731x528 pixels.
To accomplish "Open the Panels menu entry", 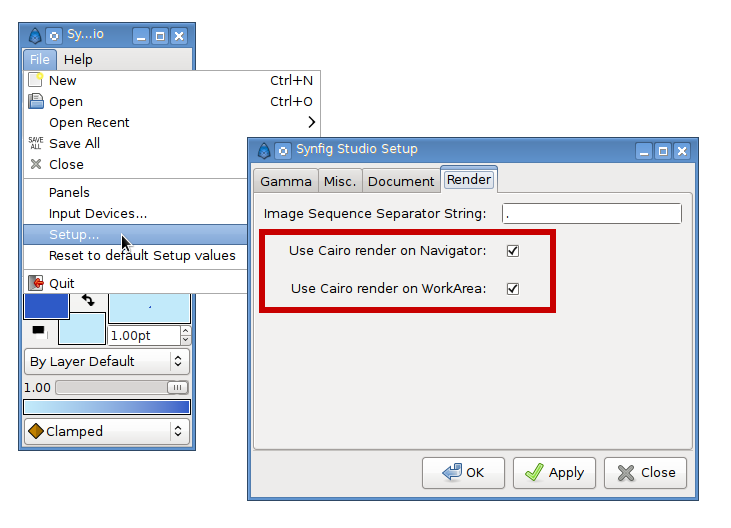I will point(136,192).
